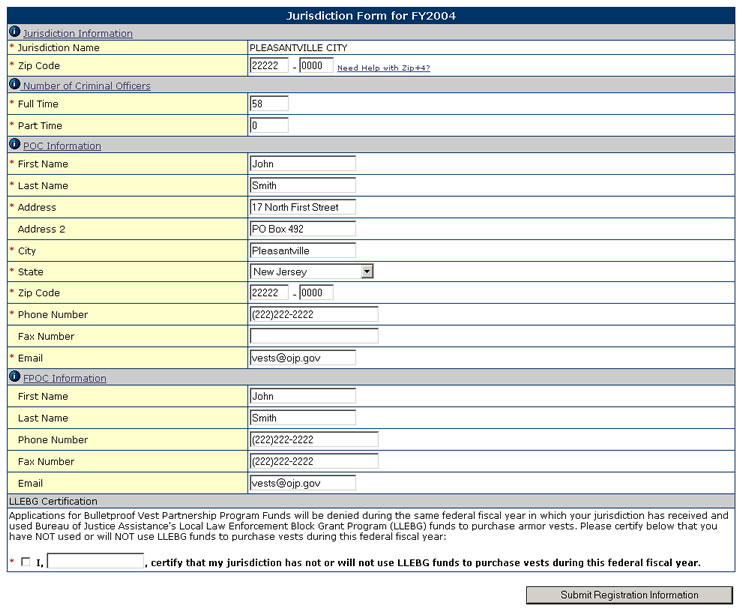Open the POC Information section link
This screenshot has width=743, height=612.
tap(61, 146)
